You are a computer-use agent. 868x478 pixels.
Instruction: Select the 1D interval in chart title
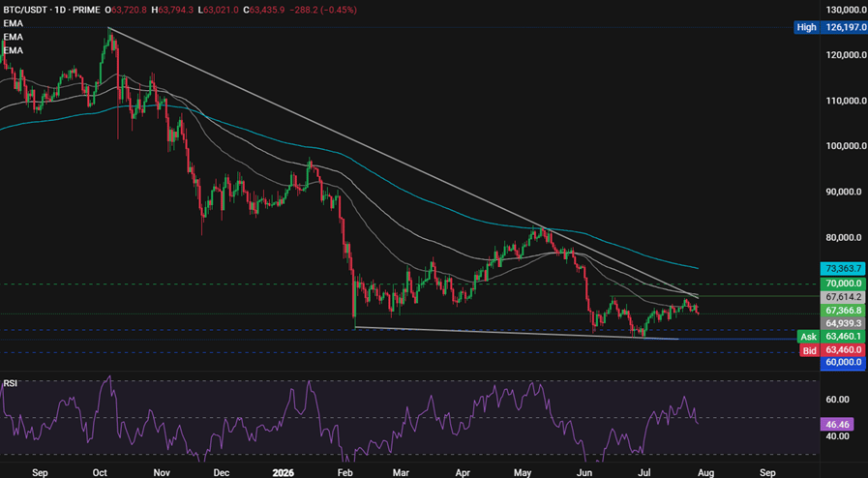point(61,10)
